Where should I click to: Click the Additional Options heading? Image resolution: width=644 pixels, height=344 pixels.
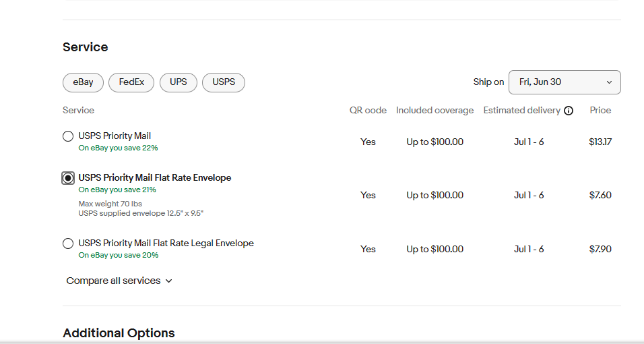[119, 333]
